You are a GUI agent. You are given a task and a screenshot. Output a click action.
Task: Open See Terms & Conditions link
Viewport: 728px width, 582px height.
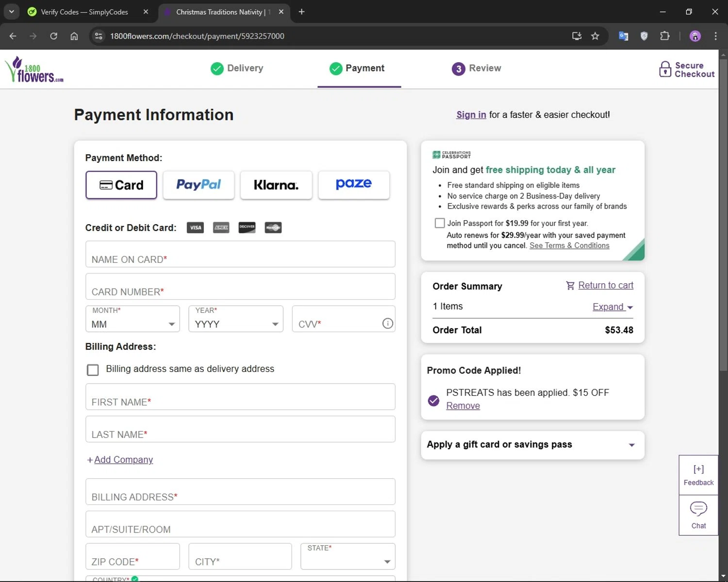click(569, 245)
